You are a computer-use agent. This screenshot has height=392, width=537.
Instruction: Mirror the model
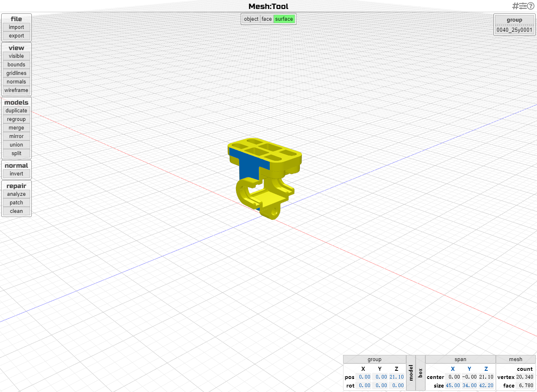16,136
